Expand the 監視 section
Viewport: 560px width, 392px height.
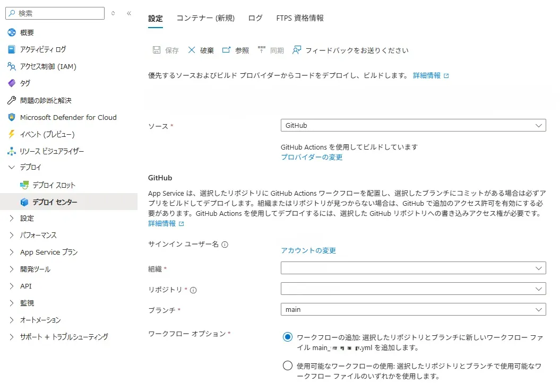12,303
